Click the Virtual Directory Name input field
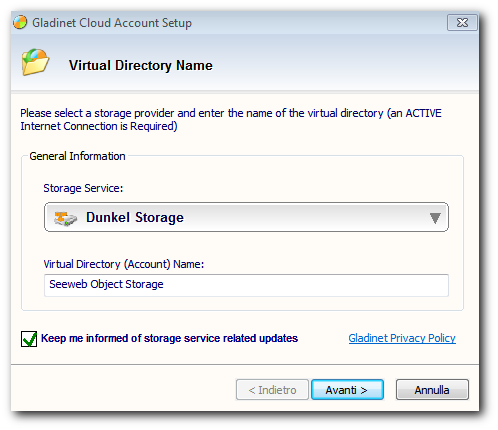 pos(246,285)
